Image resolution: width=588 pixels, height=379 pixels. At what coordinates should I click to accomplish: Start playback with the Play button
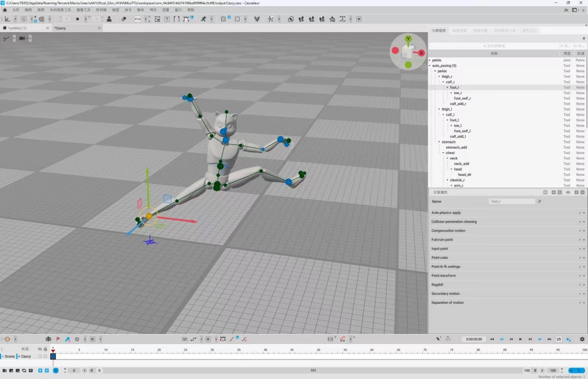[x=521, y=339]
